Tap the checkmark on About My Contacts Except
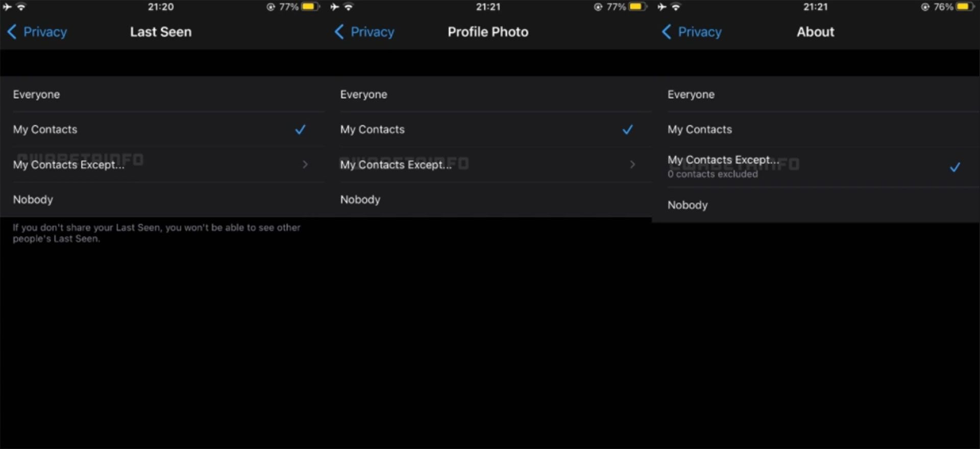 [x=954, y=167]
